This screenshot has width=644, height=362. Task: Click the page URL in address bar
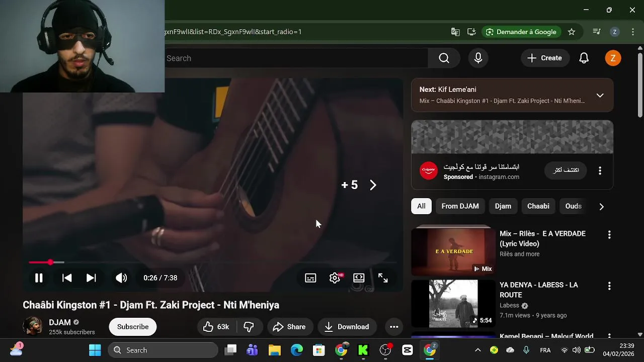[x=233, y=32]
